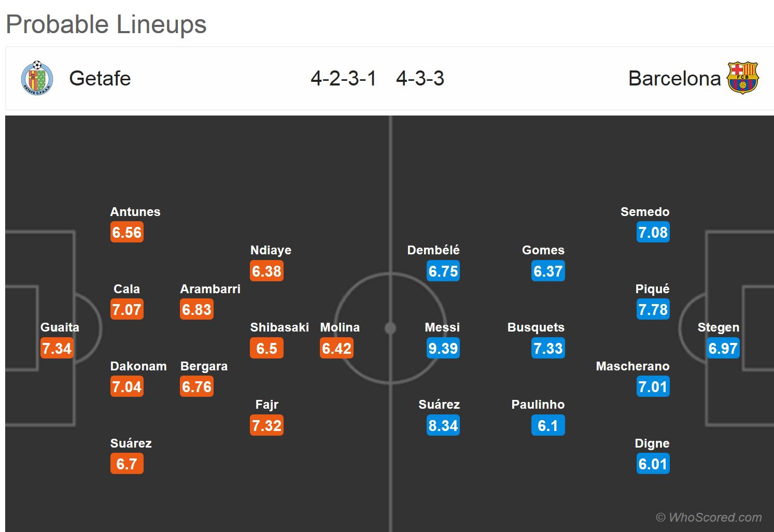Select the Shibasaki player name
Image resolution: width=774 pixels, height=532 pixels.
pyautogui.click(x=279, y=327)
